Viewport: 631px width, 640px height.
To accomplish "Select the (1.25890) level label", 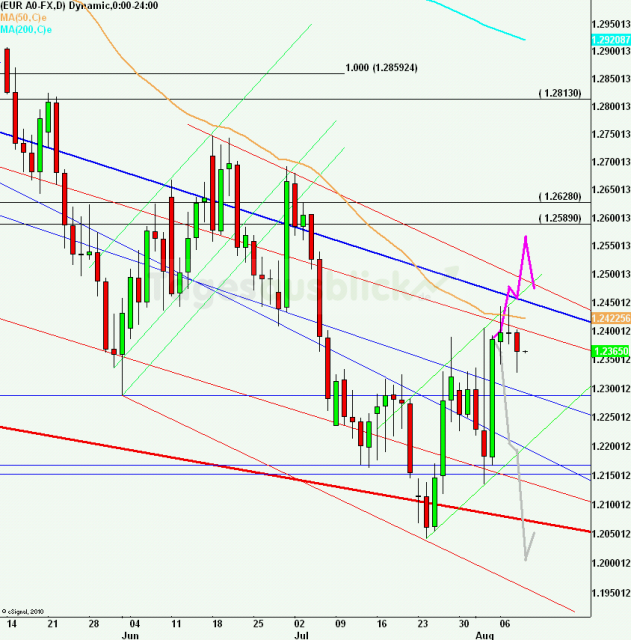I will click(564, 217).
